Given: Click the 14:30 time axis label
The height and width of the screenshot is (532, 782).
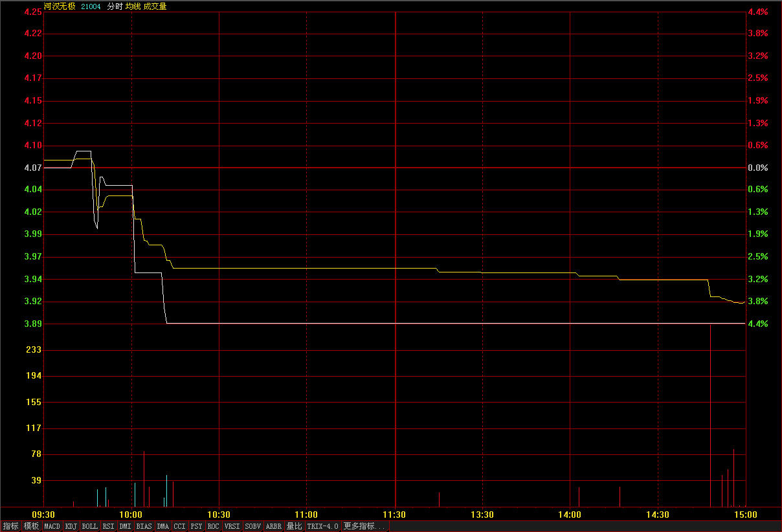Looking at the screenshot, I should pyautogui.click(x=658, y=515).
